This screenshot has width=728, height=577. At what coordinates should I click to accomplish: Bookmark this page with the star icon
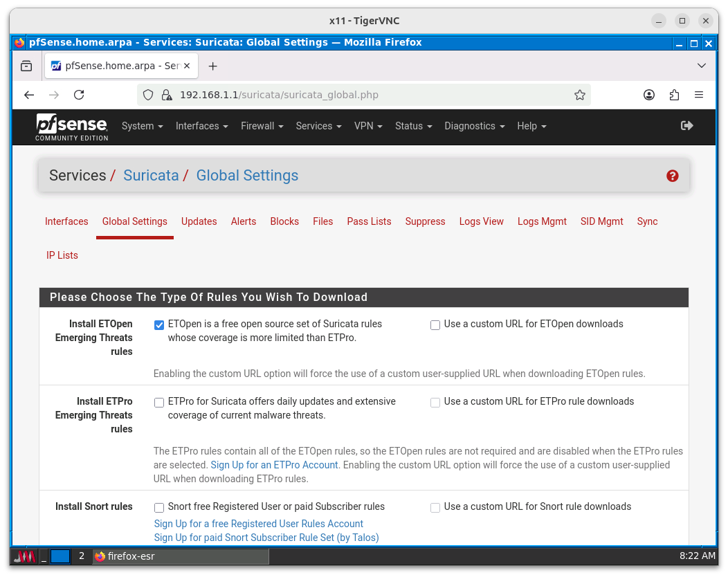[579, 95]
